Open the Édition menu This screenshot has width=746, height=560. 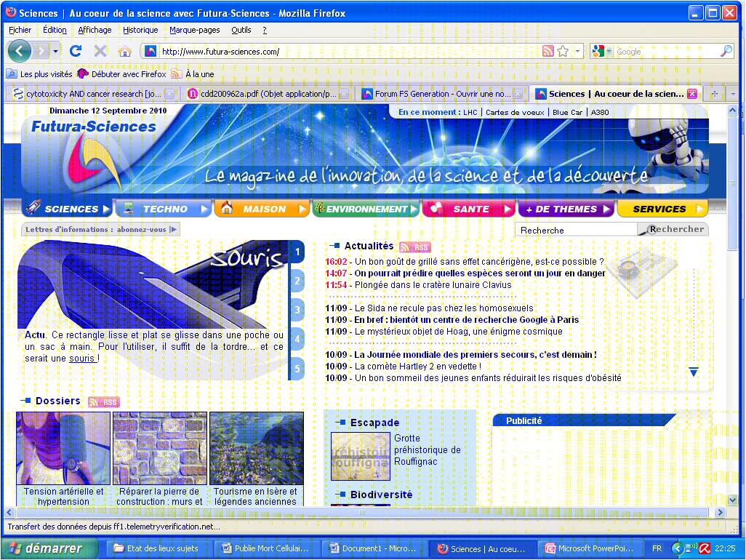coord(55,30)
